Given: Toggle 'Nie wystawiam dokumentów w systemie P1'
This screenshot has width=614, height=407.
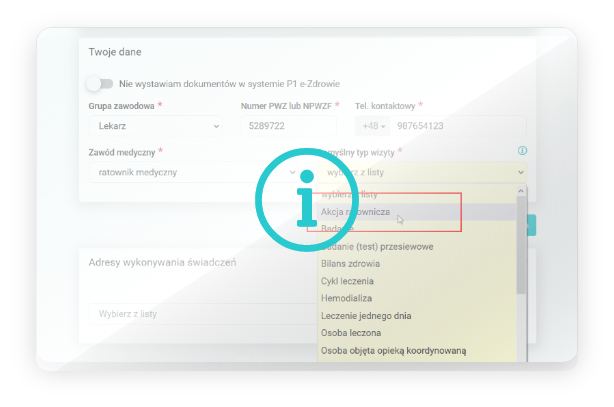Looking at the screenshot, I should coord(99,84).
